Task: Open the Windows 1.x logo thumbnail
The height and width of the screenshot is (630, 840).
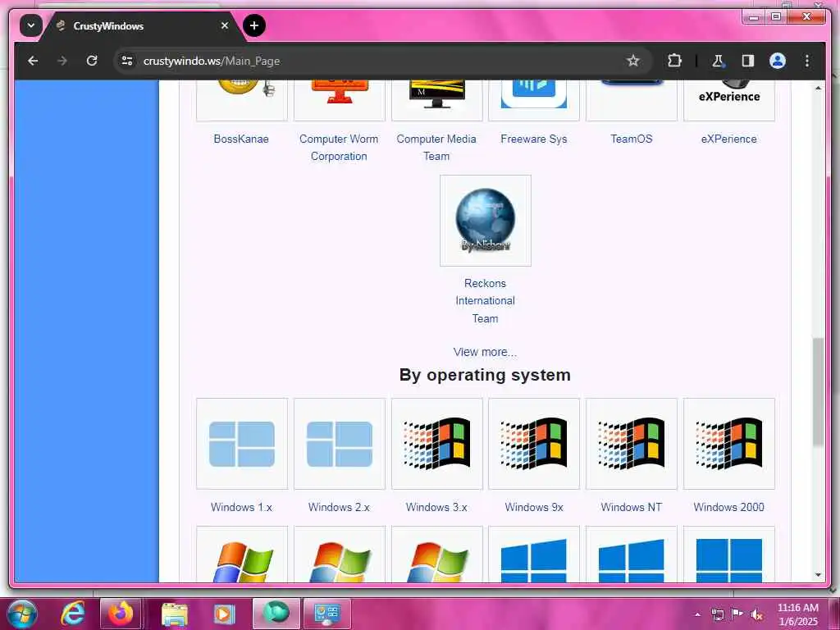Action: pyautogui.click(x=242, y=444)
